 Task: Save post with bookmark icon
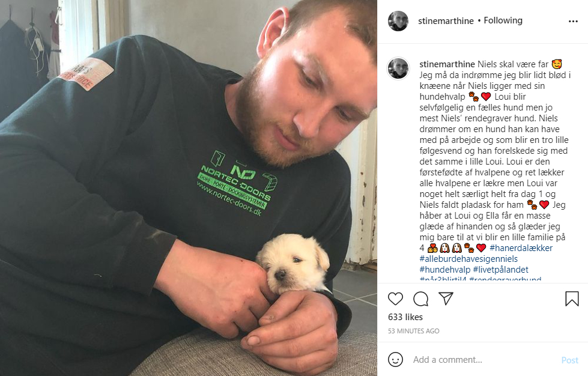tap(572, 299)
